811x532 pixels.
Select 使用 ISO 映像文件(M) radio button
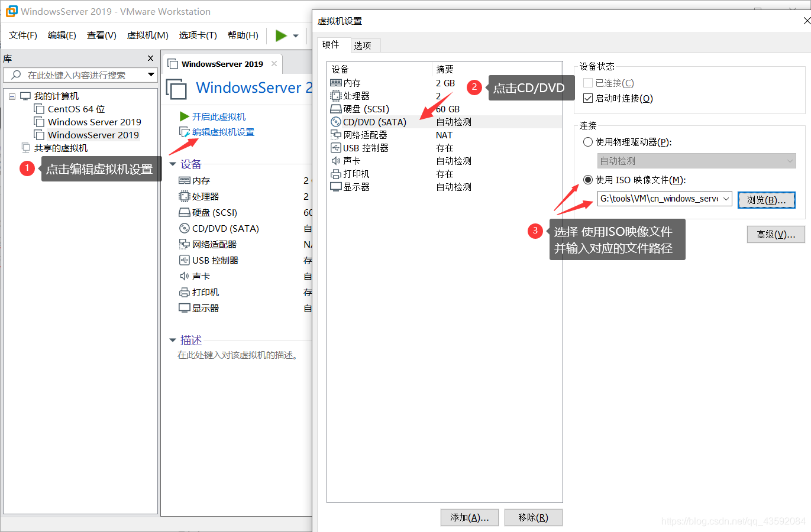point(588,180)
